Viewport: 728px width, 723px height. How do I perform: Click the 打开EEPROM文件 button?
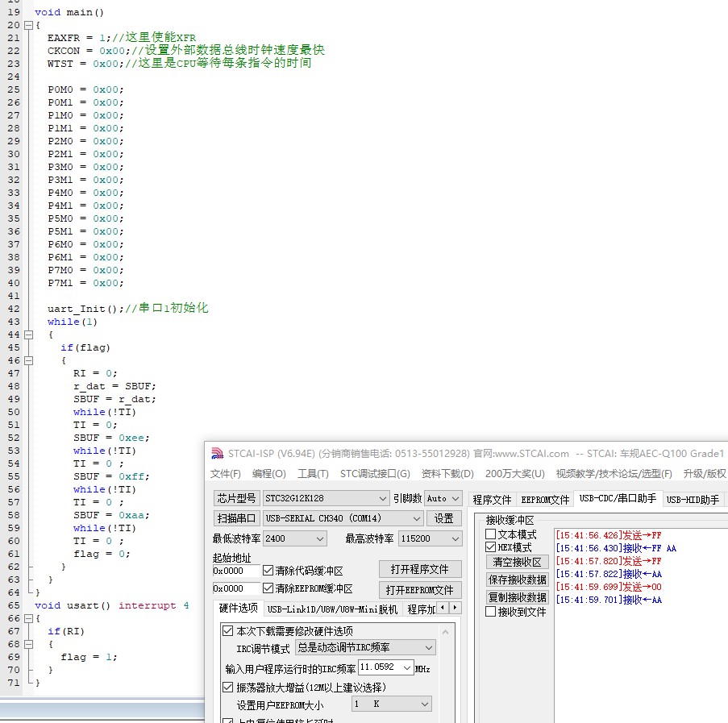(x=420, y=590)
